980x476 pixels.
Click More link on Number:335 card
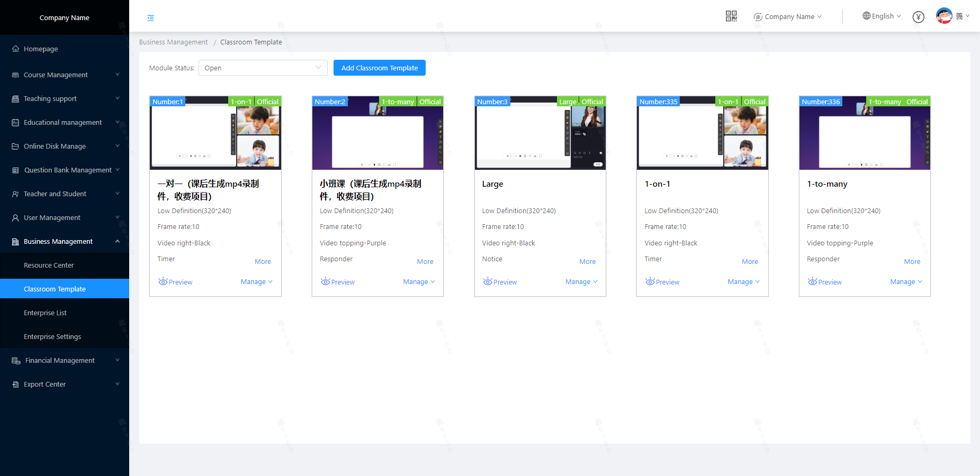coord(749,262)
